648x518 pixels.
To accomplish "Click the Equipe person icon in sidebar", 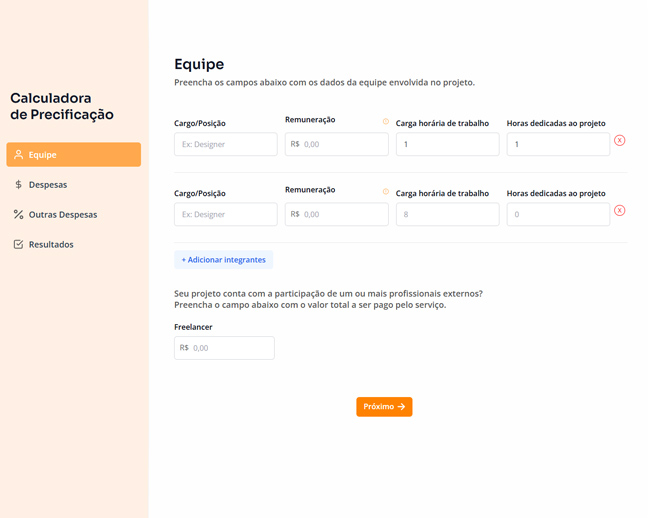I will [x=18, y=155].
